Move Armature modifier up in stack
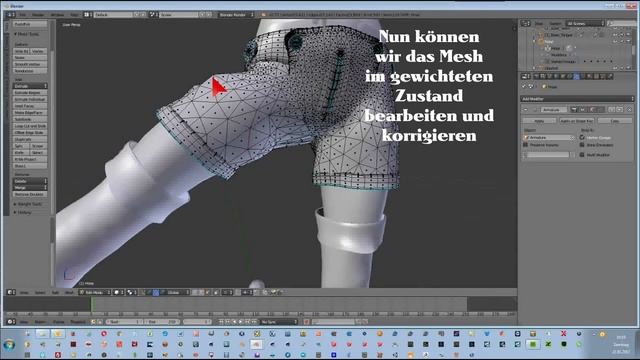The image size is (640, 360). pos(611,109)
